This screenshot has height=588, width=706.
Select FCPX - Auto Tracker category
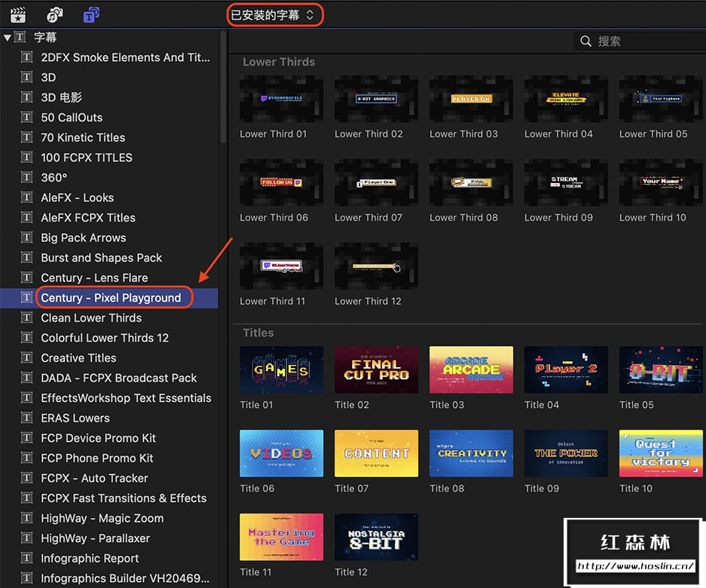point(109,479)
